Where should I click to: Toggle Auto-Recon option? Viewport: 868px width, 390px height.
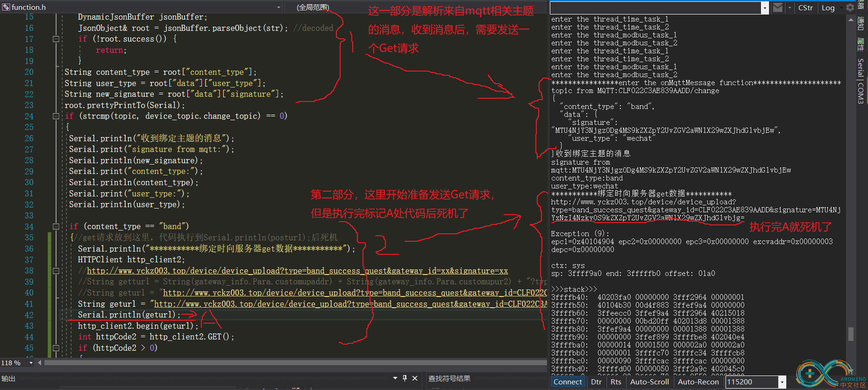(698, 382)
